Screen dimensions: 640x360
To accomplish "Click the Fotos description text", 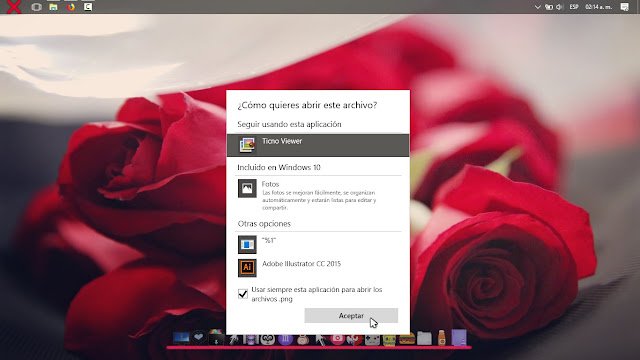I will point(319,200).
